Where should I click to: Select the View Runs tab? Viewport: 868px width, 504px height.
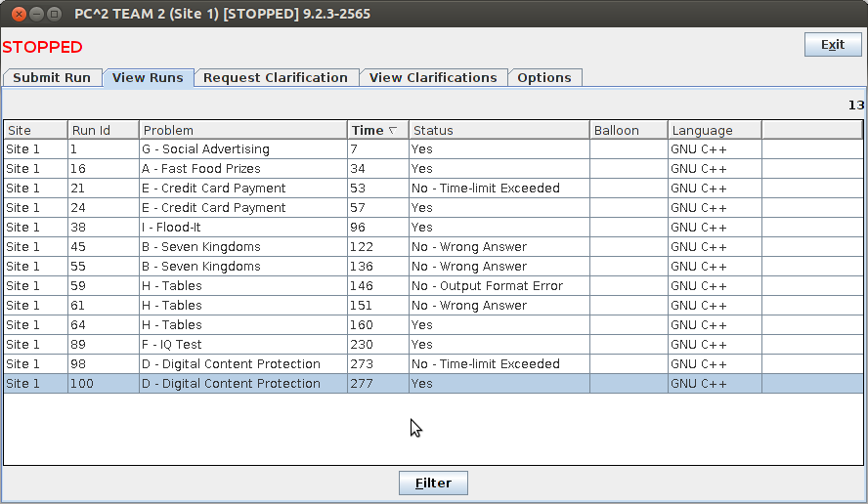click(x=148, y=78)
